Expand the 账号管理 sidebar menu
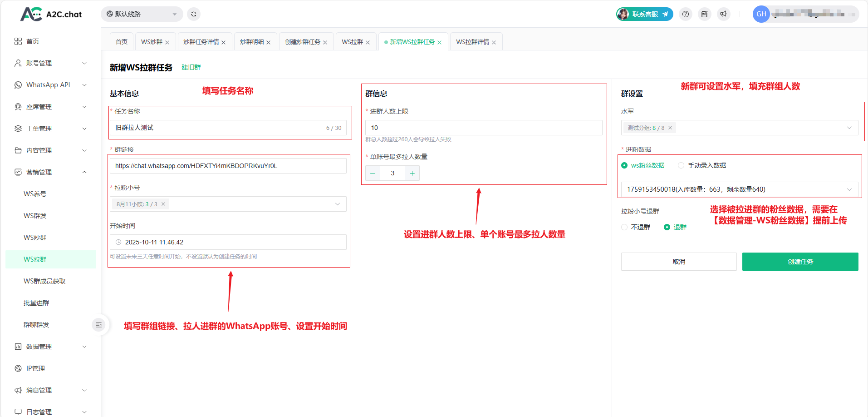Screen dimensions: 868x417 point(50,63)
